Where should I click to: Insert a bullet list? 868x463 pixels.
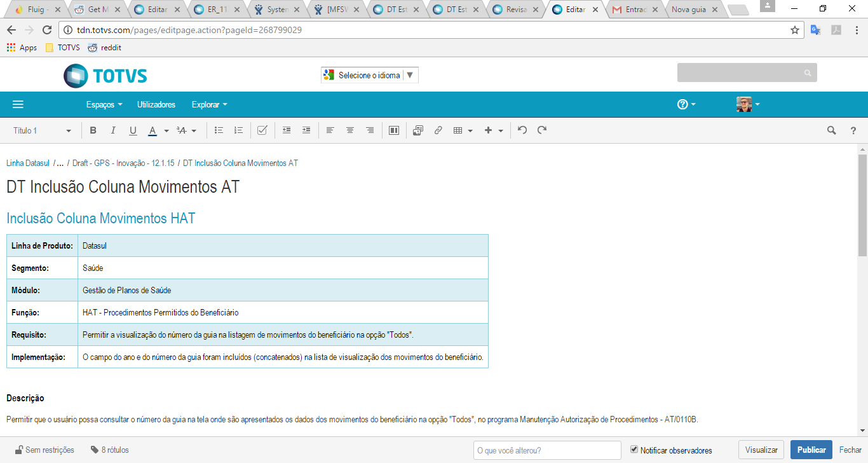point(219,130)
